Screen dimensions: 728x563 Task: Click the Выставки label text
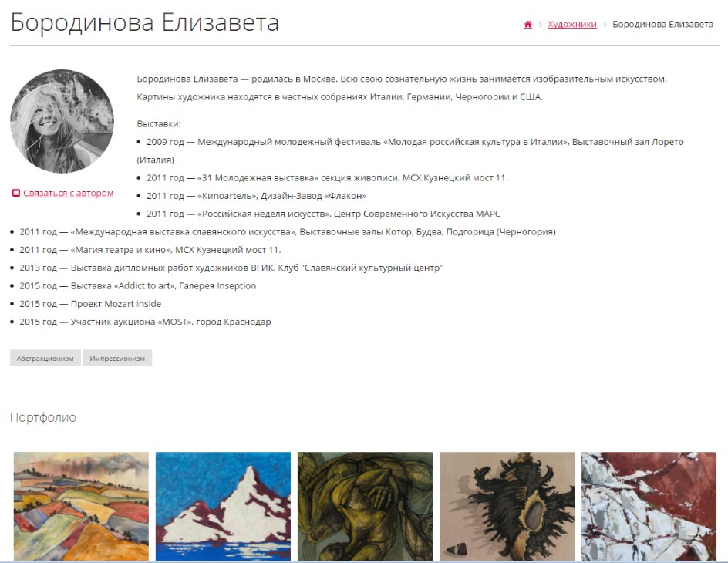159,124
